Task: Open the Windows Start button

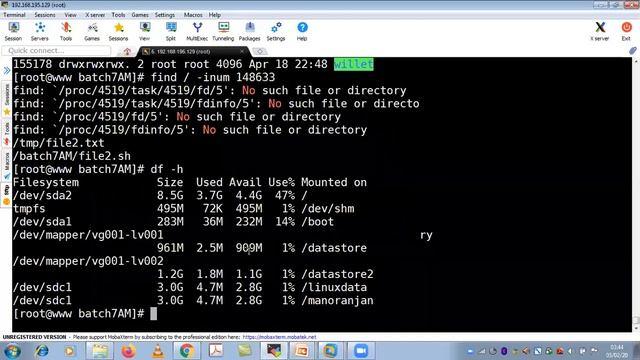Action: [x=12, y=351]
